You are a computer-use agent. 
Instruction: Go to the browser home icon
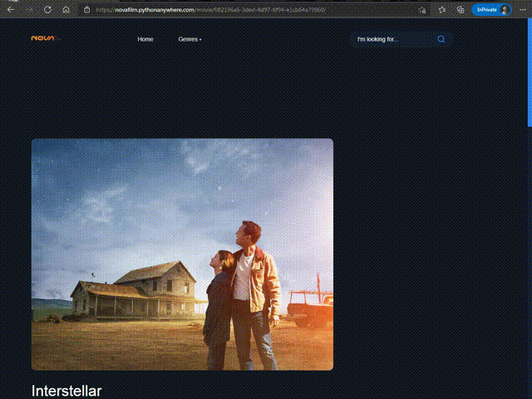(66, 10)
